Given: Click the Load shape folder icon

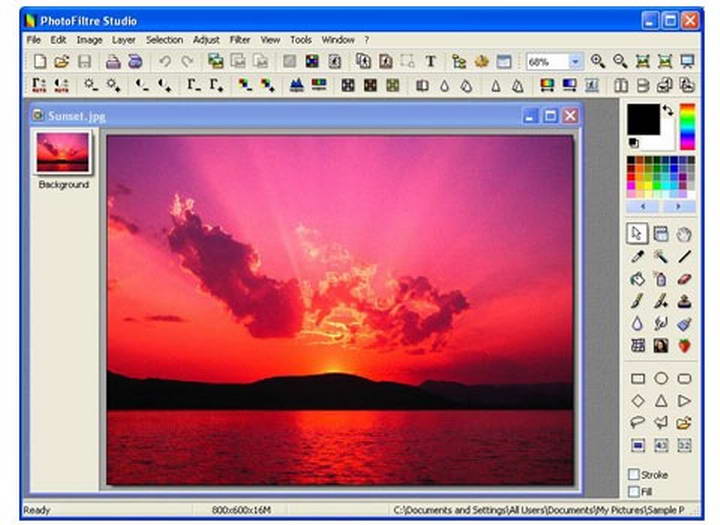Looking at the screenshot, I should 684,423.
